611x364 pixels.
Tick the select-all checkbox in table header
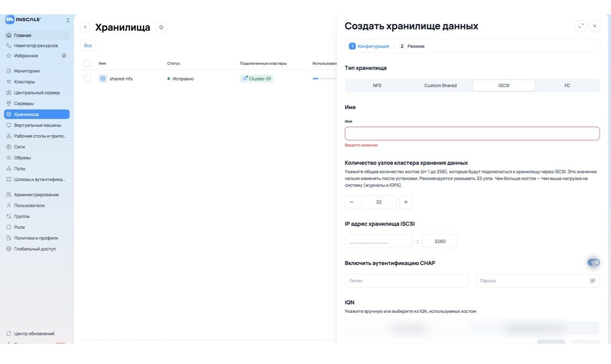(x=87, y=63)
